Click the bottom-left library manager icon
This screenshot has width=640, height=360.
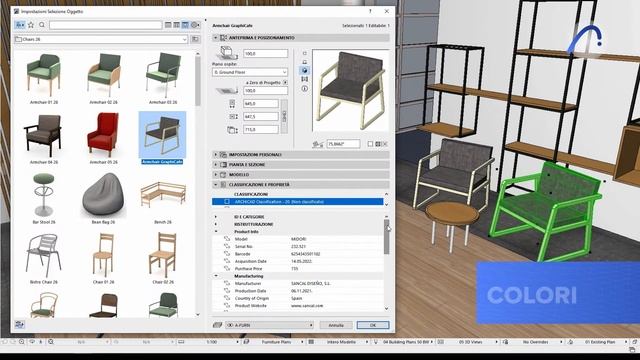(19, 324)
